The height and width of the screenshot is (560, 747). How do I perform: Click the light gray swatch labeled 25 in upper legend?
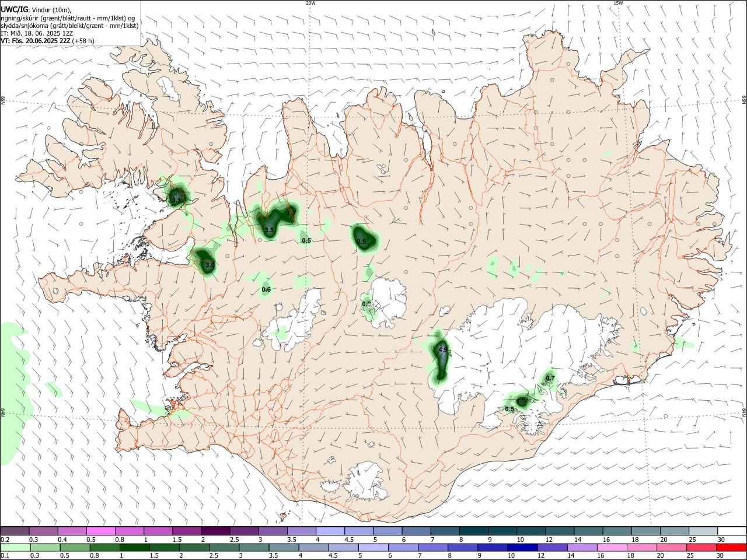[703, 531]
